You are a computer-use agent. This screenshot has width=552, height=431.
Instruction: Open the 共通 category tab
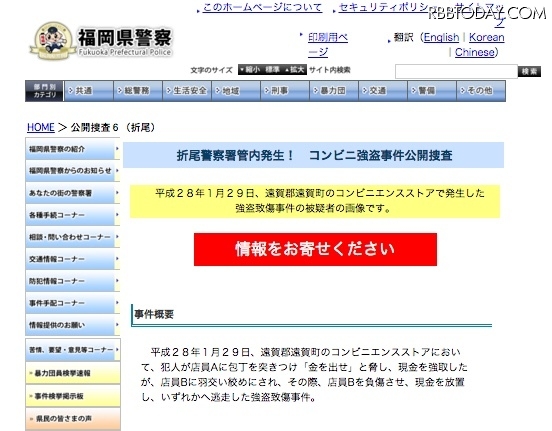click(89, 91)
